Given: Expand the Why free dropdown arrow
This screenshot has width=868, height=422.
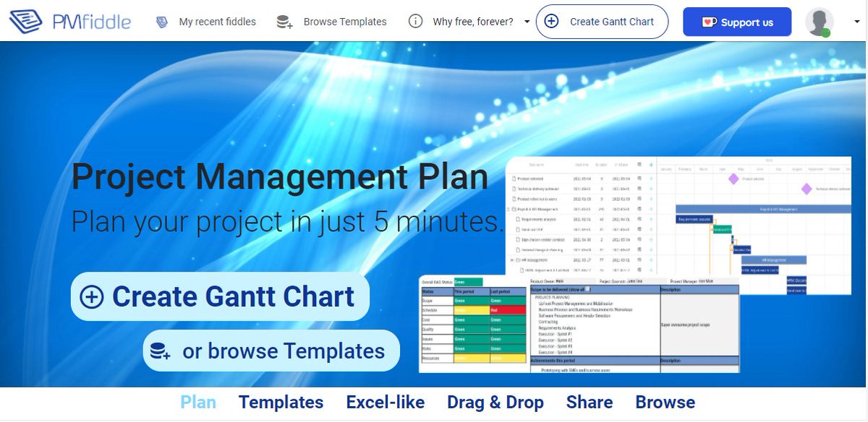Looking at the screenshot, I should pyautogui.click(x=527, y=22).
